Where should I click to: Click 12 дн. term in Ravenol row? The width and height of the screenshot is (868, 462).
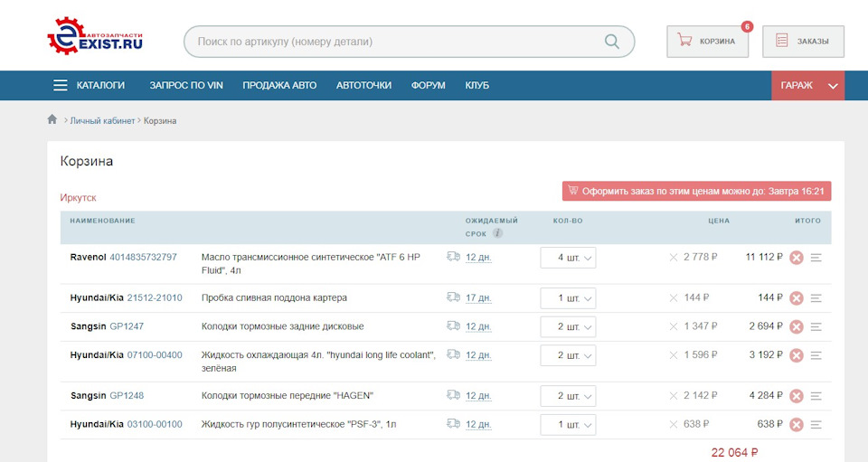pyautogui.click(x=478, y=258)
